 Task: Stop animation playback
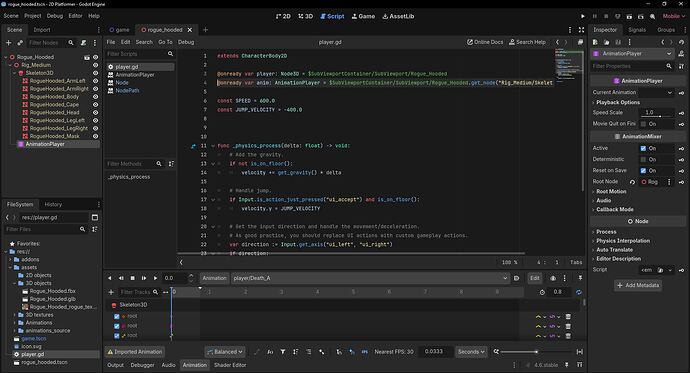pos(132,278)
